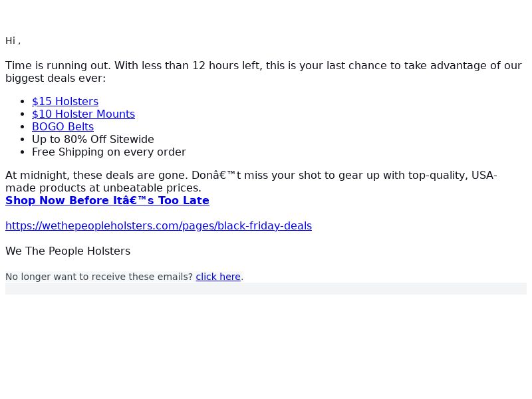532x399 pixels.
Task: Open the wethepeopleholsters.com black-friday-deals URL
Action: [x=158, y=225]
